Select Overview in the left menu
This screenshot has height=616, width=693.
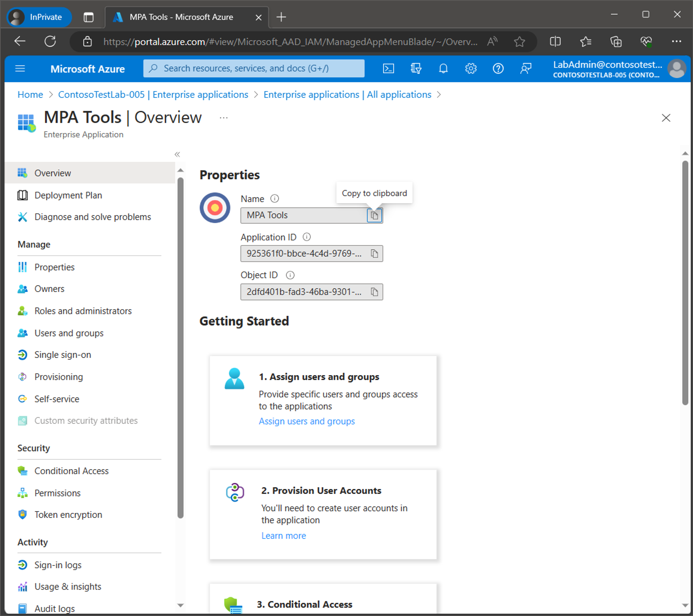coord(90,173)
